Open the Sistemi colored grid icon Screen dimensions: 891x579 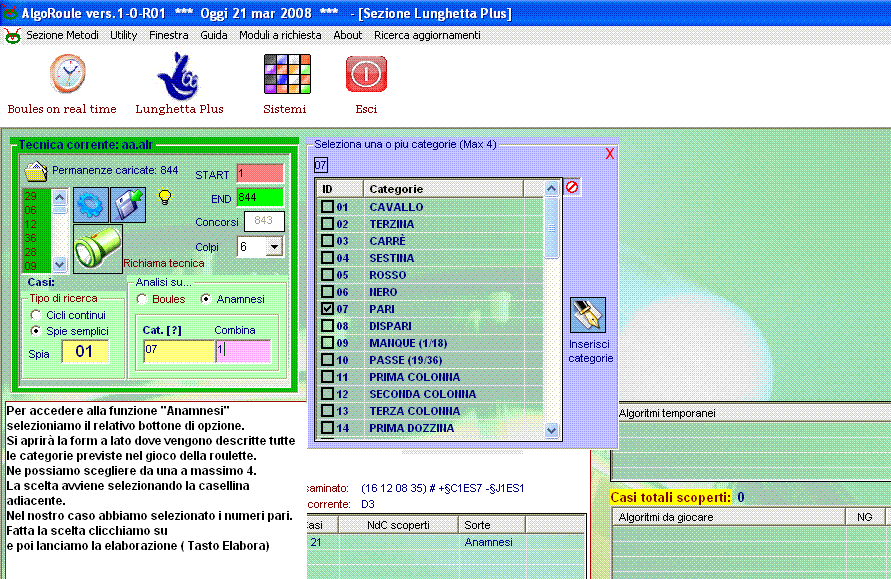tap(287, 74)
